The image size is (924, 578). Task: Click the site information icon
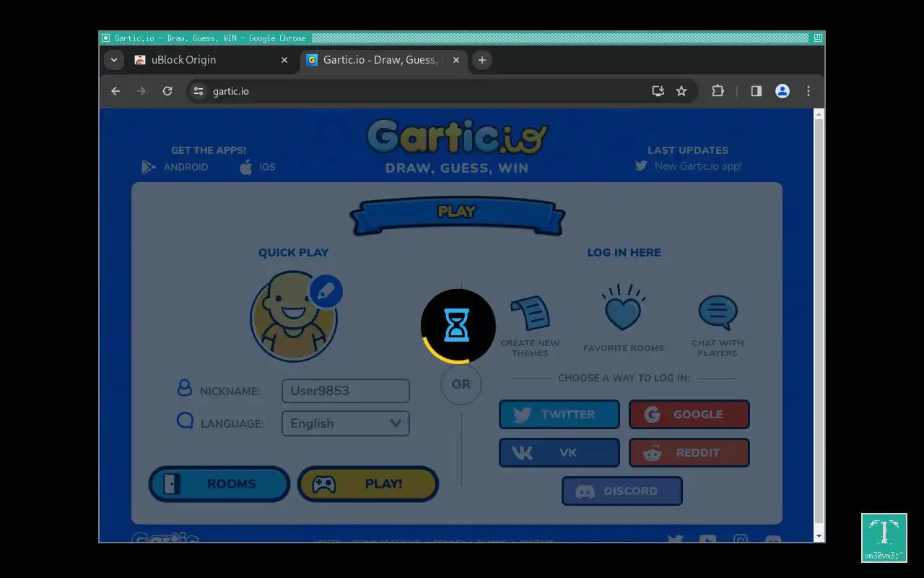(x=199, y=91)
